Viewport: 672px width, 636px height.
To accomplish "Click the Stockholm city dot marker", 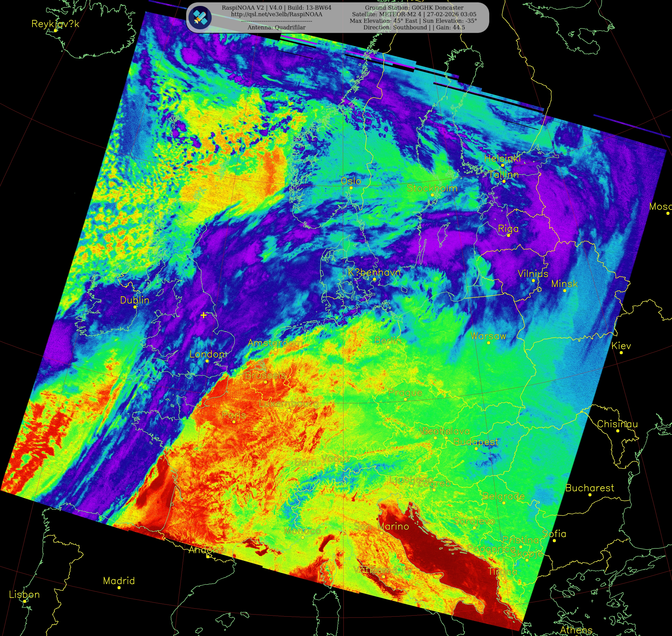I will pyautogui.click(x=432, y=195).
